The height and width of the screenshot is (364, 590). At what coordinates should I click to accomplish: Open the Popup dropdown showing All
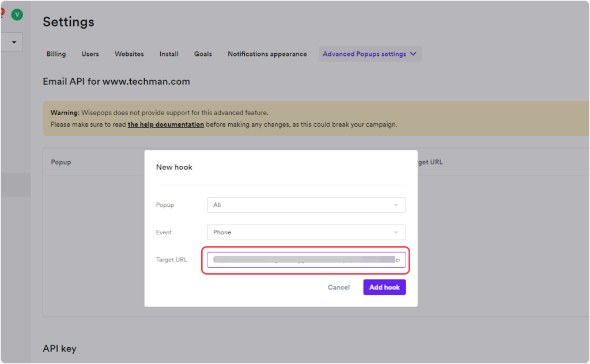pos(306,205)
